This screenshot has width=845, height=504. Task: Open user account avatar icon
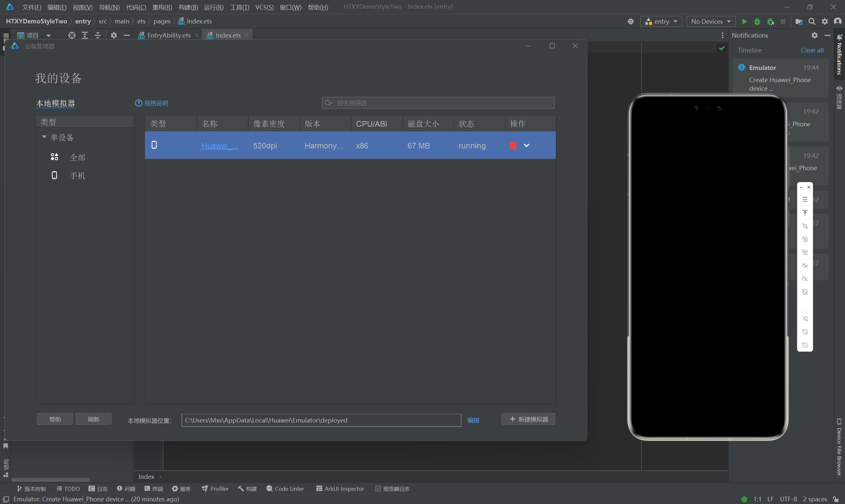click(x=837, y=21)
